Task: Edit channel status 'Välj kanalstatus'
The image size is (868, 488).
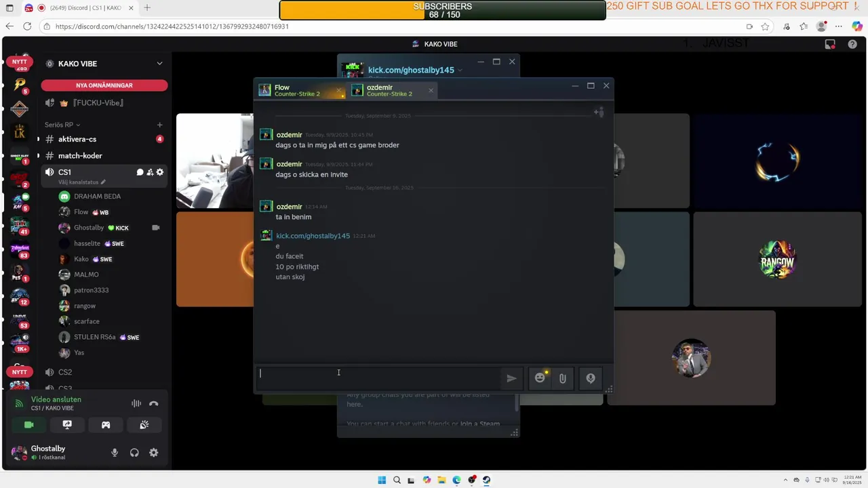Action: pos(82,182)
